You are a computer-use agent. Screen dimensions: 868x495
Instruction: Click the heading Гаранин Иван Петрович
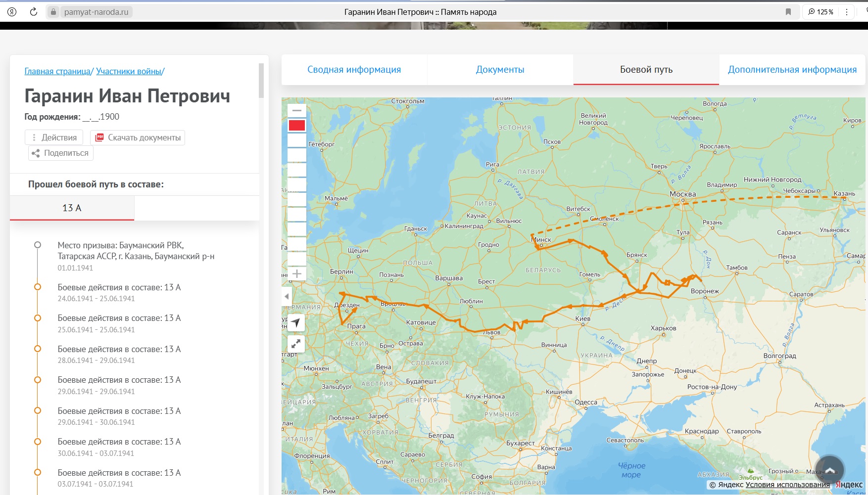(127, 96)
